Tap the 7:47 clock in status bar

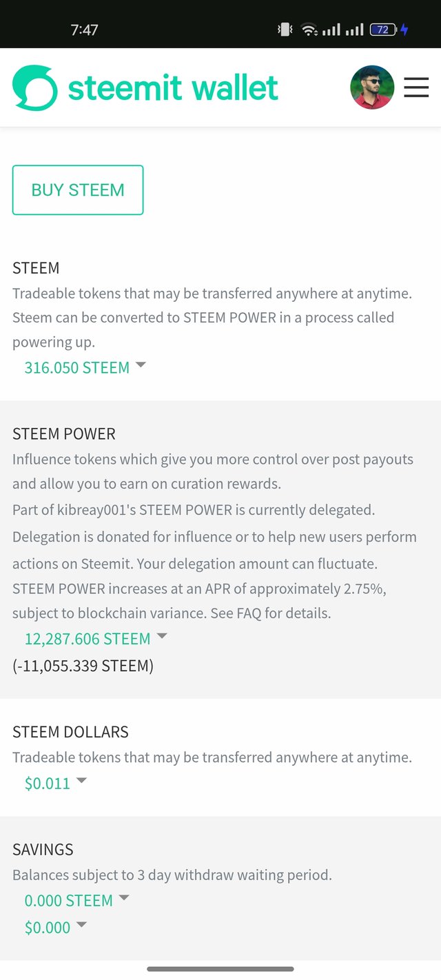point(84,30)
